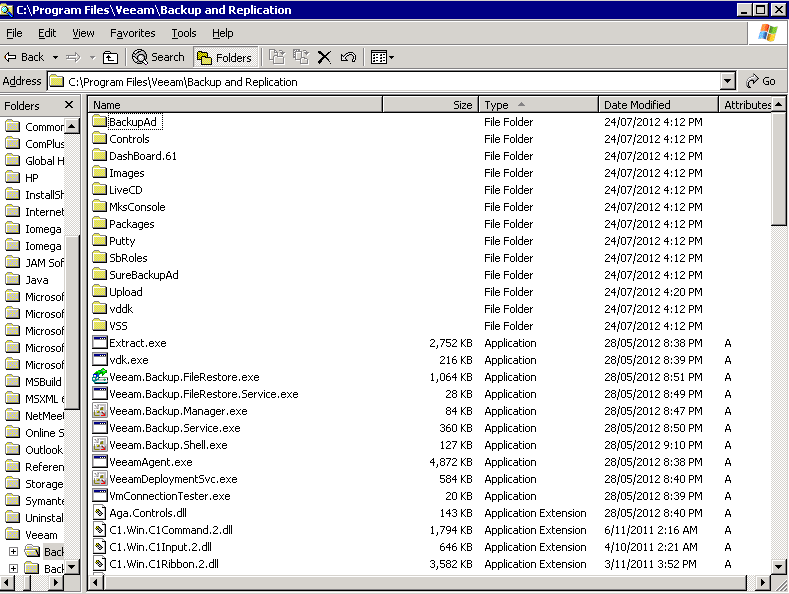Click the Undo toolbar icon

pos(348,57)
